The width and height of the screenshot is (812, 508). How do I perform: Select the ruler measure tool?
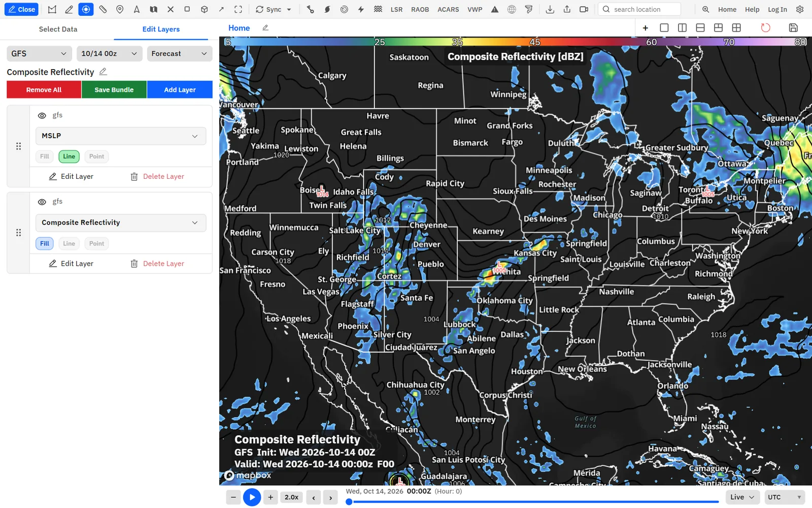coord(103,9)
